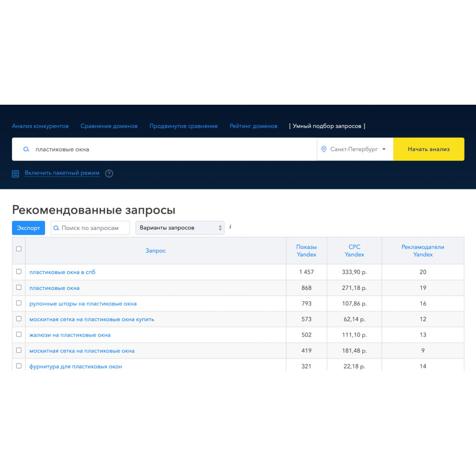Click the location pin icon beside Санкт-Петербург
Image resolution: width=476 pixels, height=476 pixels.
[x=324, y=149]
